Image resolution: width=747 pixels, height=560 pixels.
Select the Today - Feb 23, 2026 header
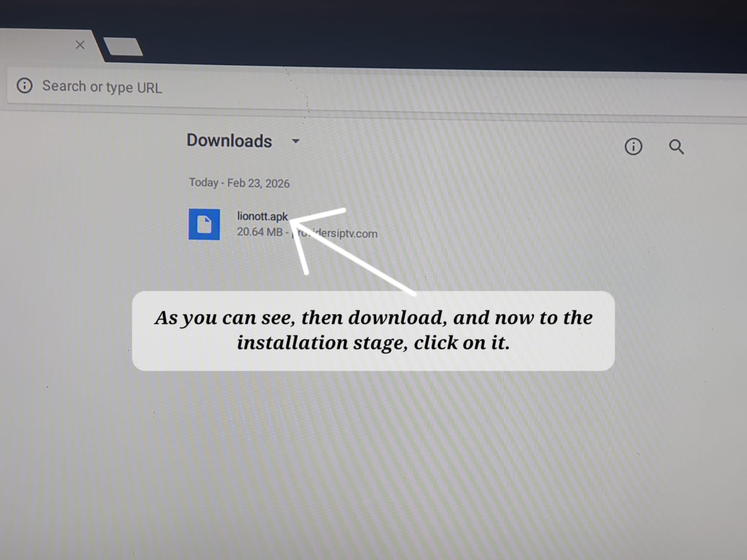click(x=239, y=183)
